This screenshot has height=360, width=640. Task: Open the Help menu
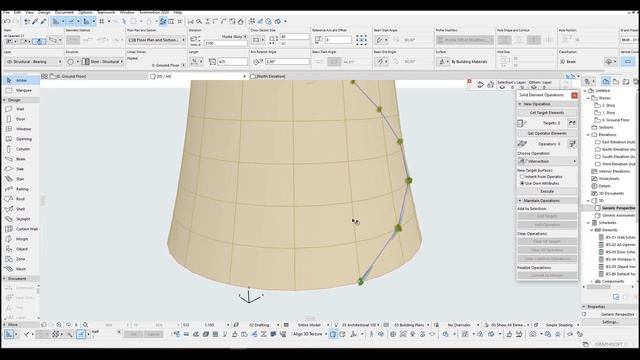(x=178, y=13)
